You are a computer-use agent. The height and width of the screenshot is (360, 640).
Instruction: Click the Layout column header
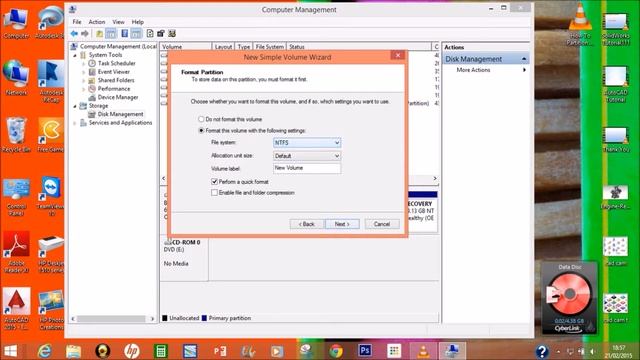point(223,47)
